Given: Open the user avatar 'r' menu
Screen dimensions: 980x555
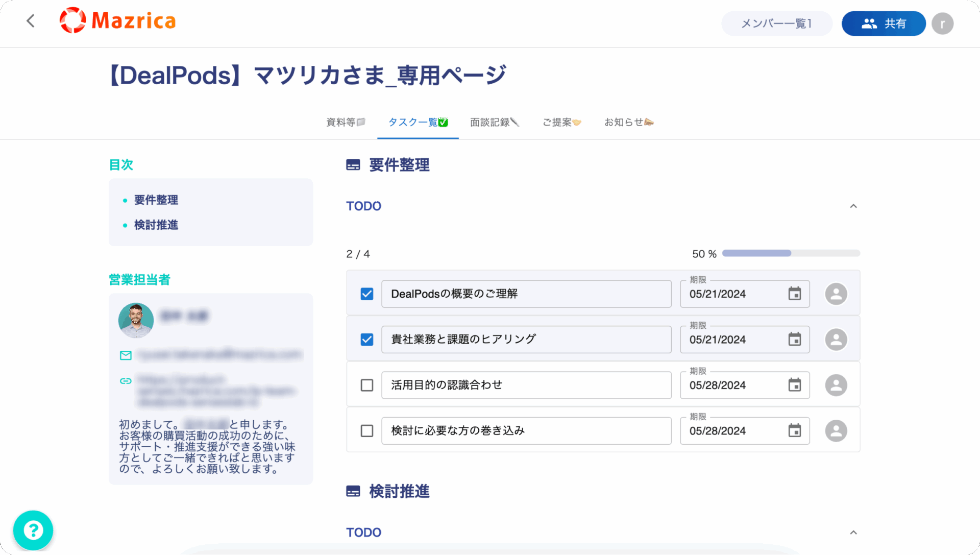Looking at the screenshot, I should [942, 23].
